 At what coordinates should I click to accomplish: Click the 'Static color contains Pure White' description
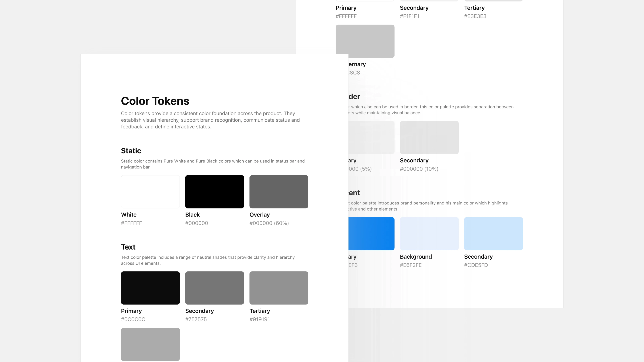click(x=213, y=164)
